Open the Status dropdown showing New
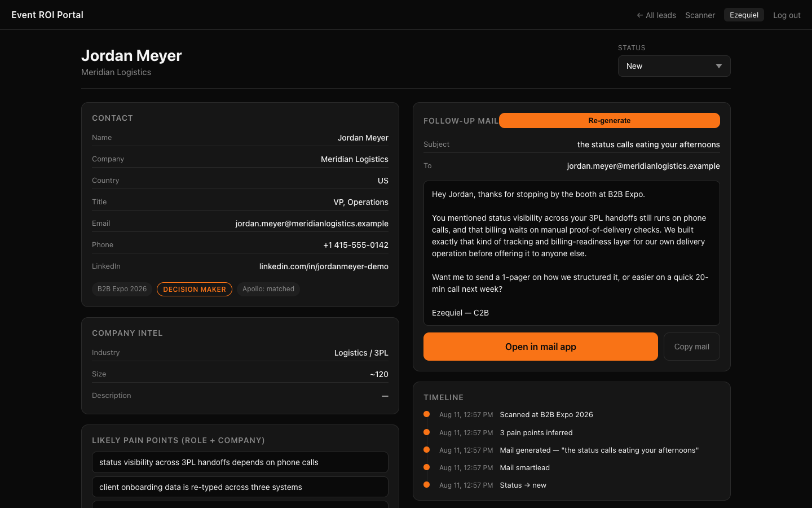Viewport: 812px width, 508px height. (674, 66)
